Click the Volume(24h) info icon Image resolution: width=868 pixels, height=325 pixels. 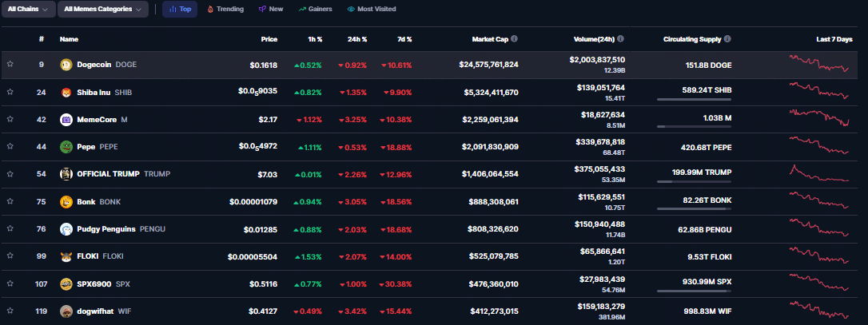point(620,38)
